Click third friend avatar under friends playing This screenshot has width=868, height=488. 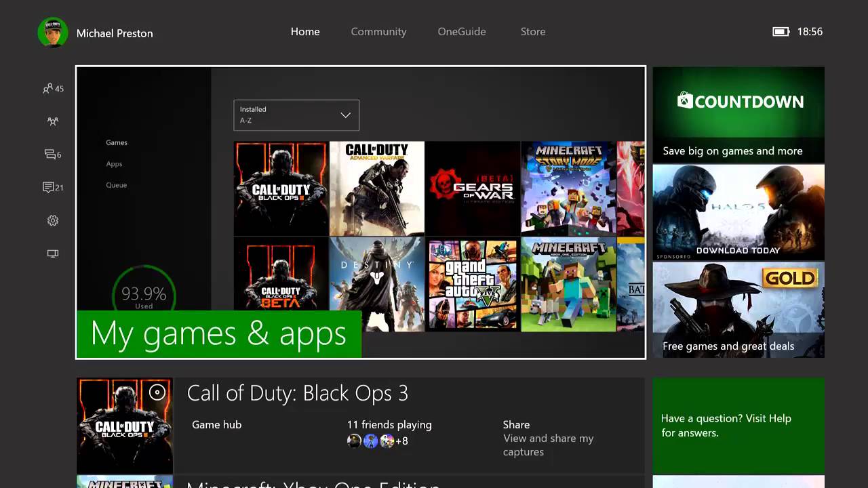click(387, 441)
